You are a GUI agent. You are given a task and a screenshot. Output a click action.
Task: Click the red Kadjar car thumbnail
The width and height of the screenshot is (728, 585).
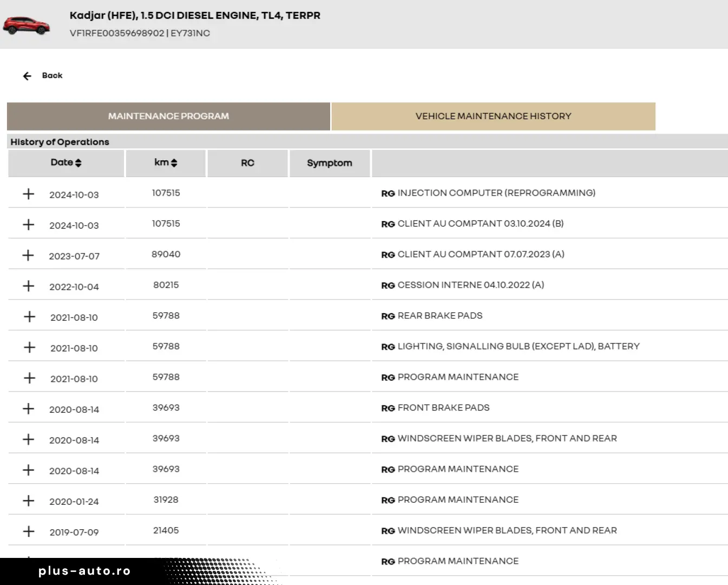click(27, 25)
